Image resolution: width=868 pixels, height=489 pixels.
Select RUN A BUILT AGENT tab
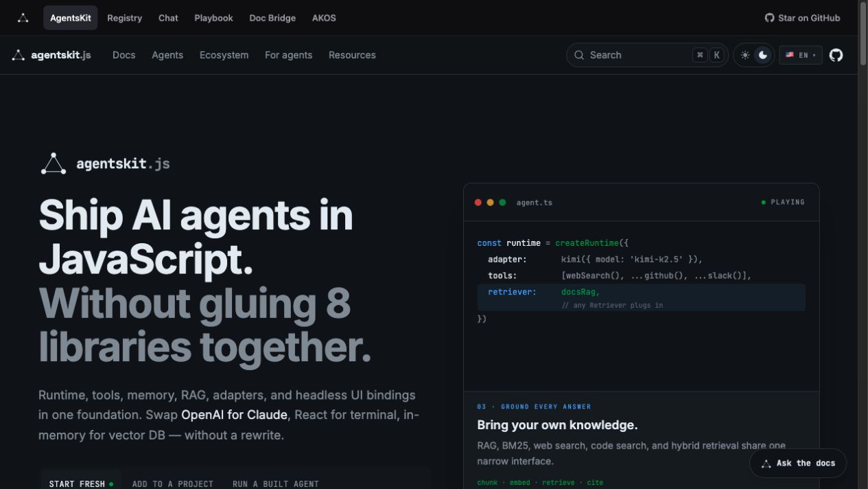276,484
